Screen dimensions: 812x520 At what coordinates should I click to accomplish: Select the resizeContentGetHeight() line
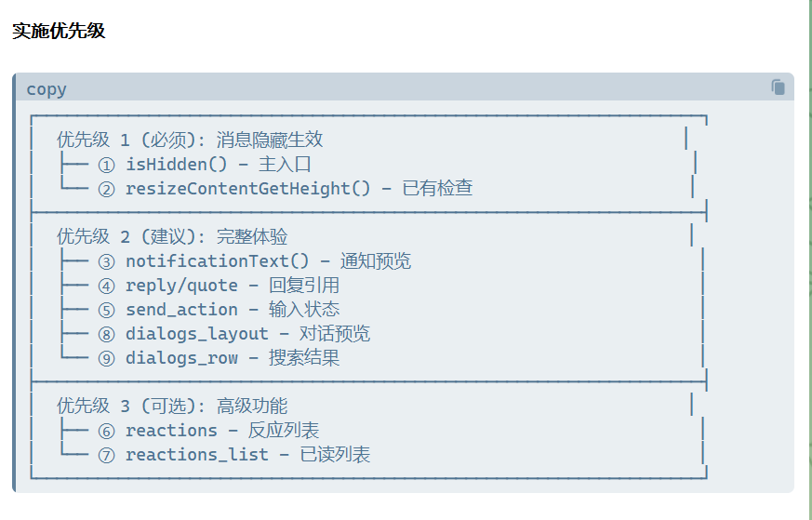coord(286,188)
